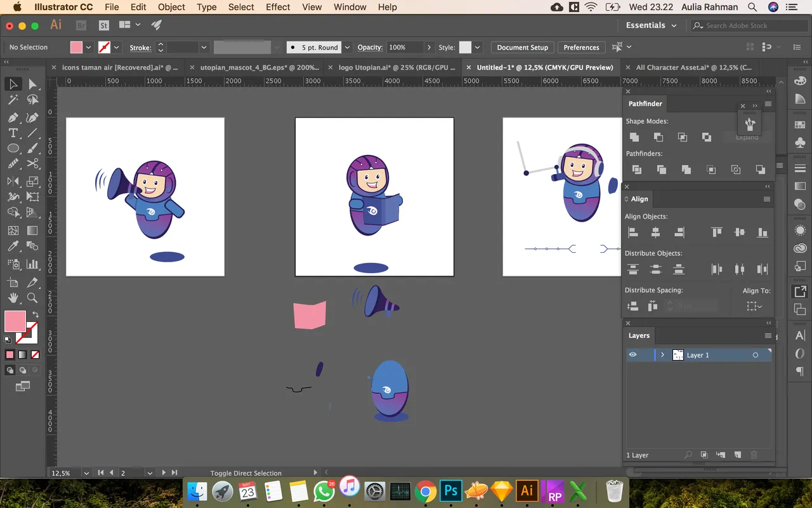This screenshot has width=812, height=508.
Task: Select the Reflect tool
Action: click(x=13, y=181)
